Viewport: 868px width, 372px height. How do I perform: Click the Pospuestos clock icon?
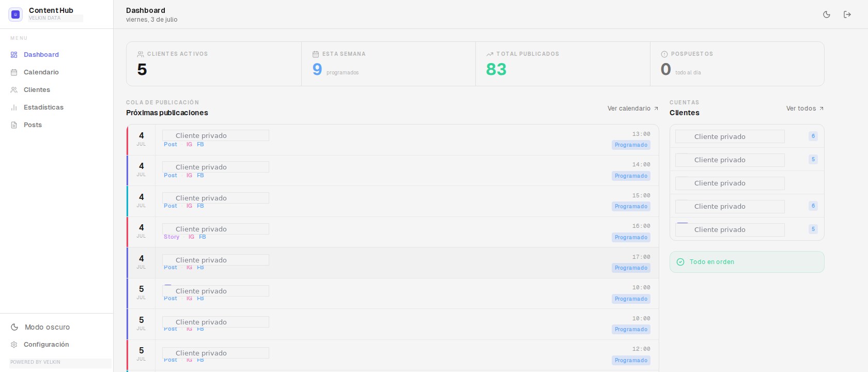pyautogui.click(x=664, y=54)
